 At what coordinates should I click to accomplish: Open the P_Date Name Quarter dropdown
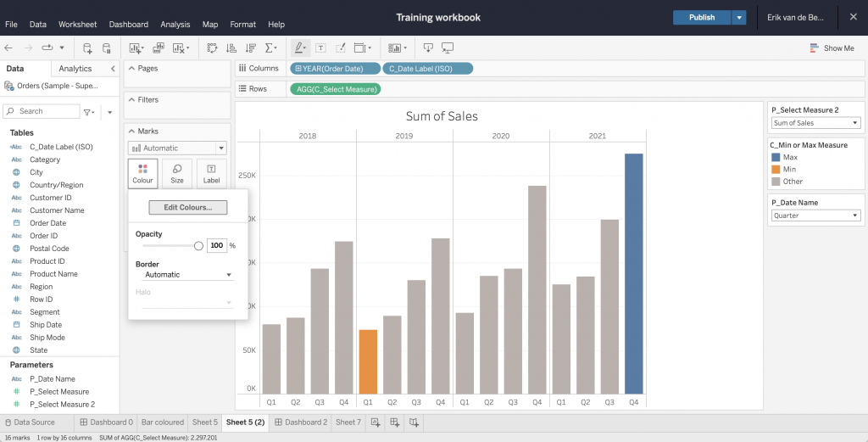click(815, 215)
